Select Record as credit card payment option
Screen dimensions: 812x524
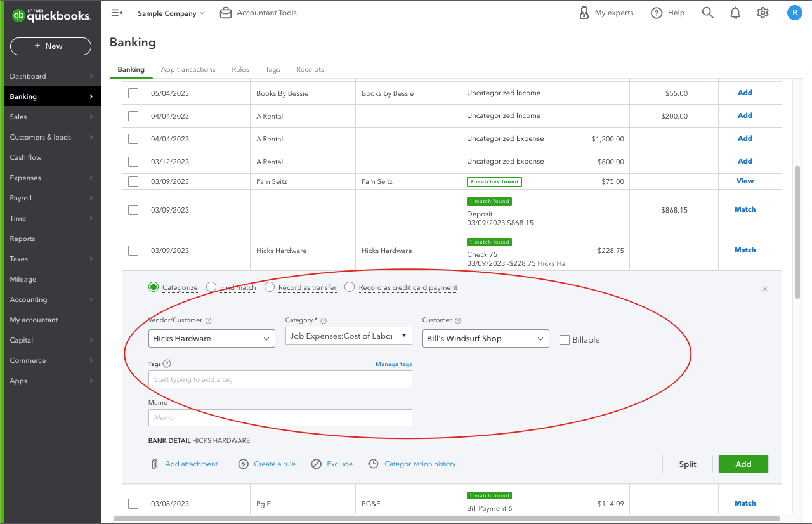pyautogui.click(x=350, y=287)
